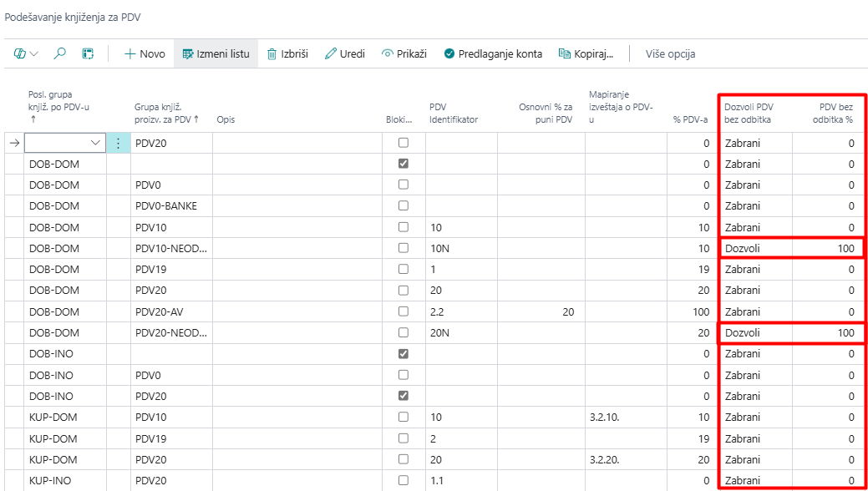The height and width of the screenshot is (491, 868).
Task: Click Novo to add new entry
Action: tap(145, 53)
